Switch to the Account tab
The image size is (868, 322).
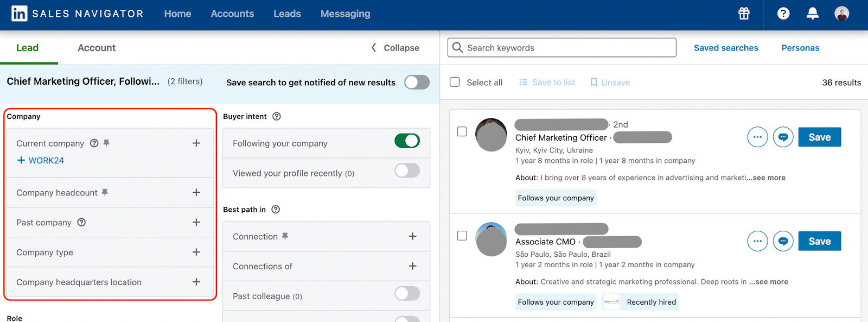[97, 48]
